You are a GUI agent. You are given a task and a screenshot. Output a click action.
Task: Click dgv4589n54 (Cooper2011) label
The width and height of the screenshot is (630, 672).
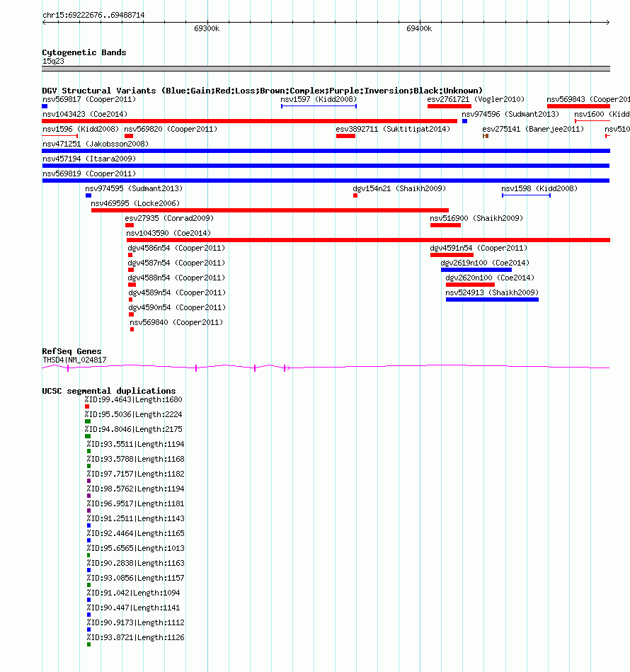click(177, 292)
